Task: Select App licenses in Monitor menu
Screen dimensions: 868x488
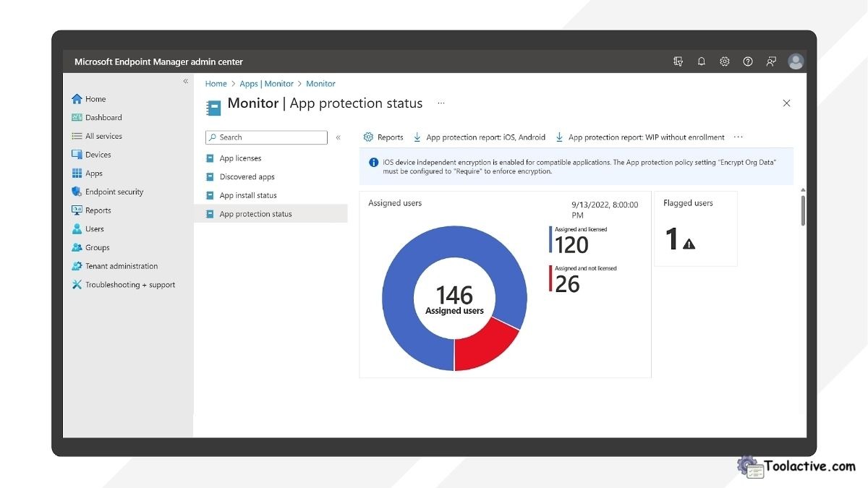Action: pos(240,158)
